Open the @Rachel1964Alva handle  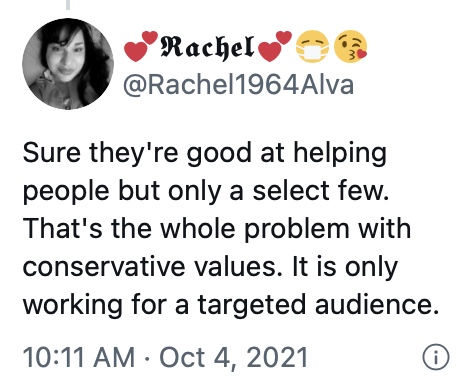tap(238, 85)
